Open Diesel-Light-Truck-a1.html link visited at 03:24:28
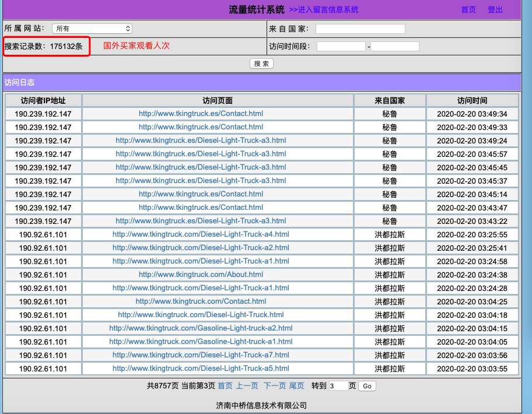 [x=201, y=288]
